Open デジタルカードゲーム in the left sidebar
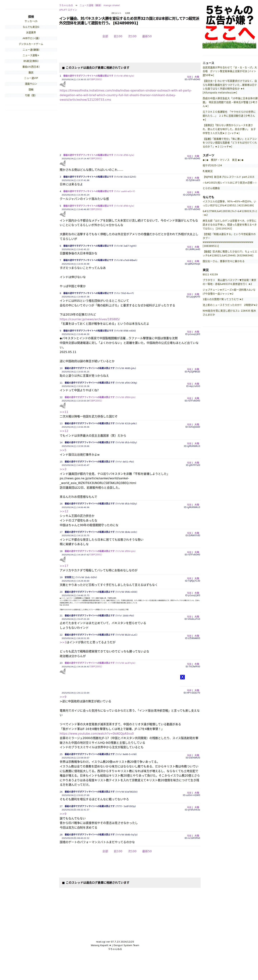258x980 pixels. point(31,44)
